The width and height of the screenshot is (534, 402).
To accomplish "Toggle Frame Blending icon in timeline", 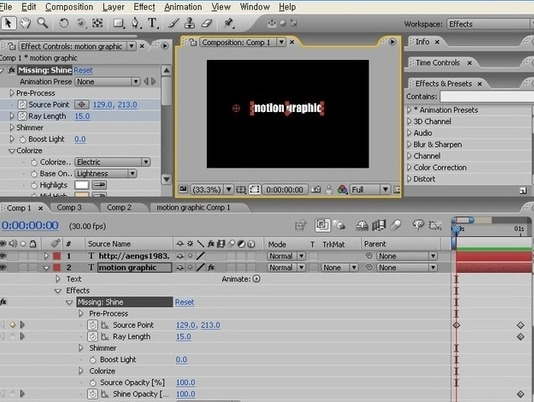I will [379, 225].
